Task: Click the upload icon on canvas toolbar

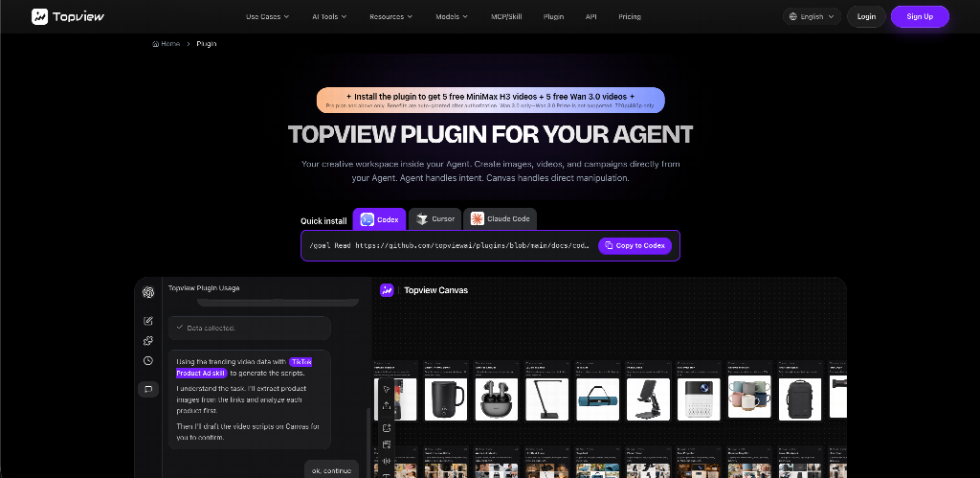Action: coord(387,406)
